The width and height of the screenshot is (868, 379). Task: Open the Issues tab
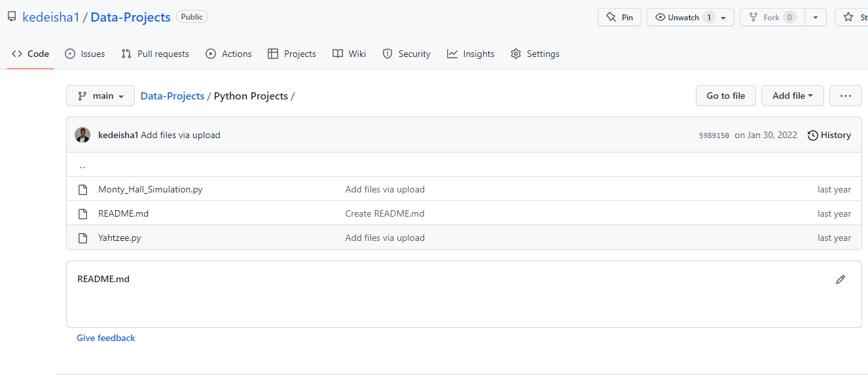(x=85, y=54)
